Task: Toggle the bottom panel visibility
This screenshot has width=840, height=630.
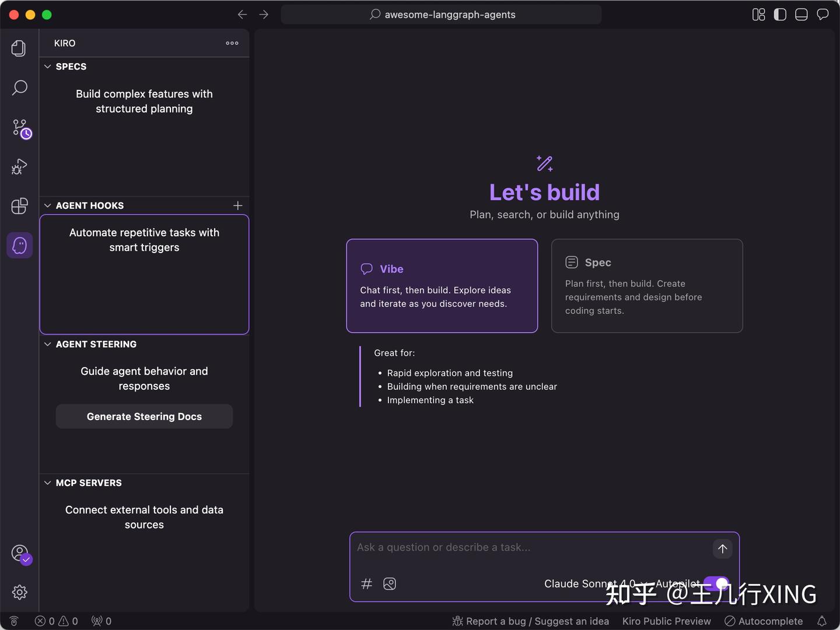Action: click(x=801, y=15)
